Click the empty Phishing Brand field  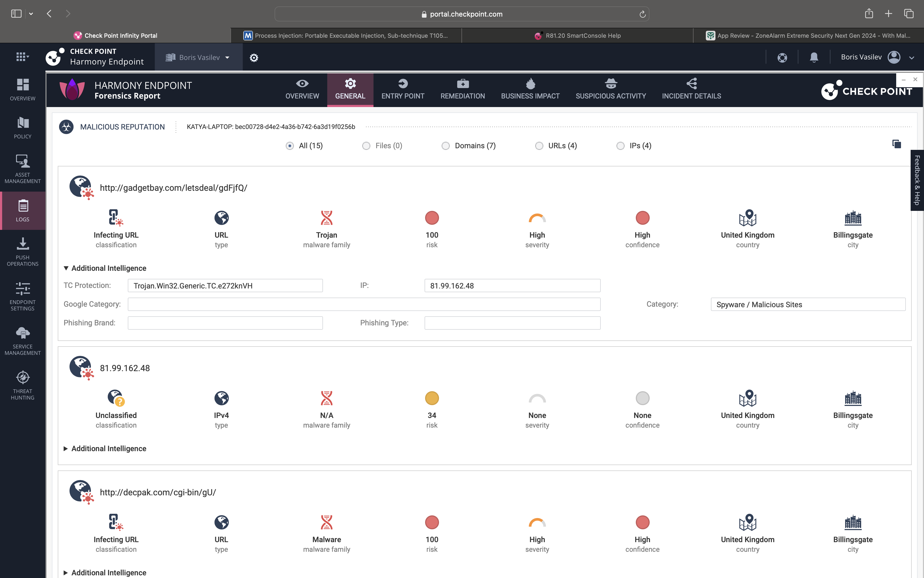pyautogui.click(x=225, y=324)
